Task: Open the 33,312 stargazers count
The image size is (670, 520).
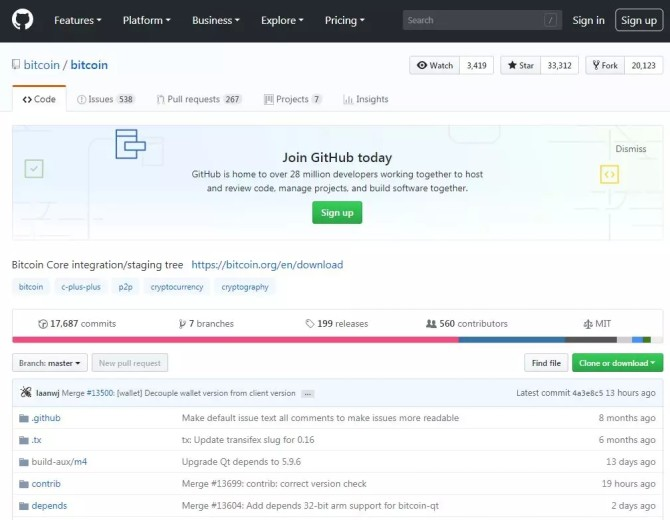Action: (x=559, y=65)
